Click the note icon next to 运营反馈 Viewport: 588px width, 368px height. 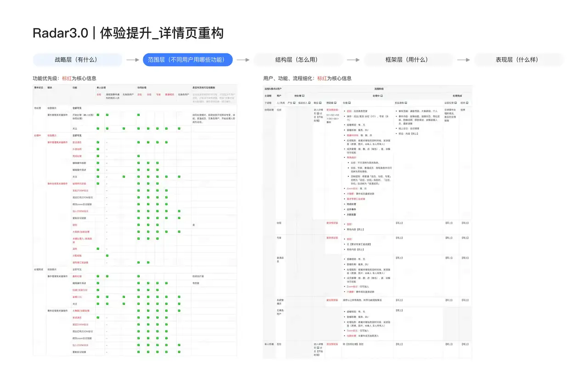pos(456,103)
